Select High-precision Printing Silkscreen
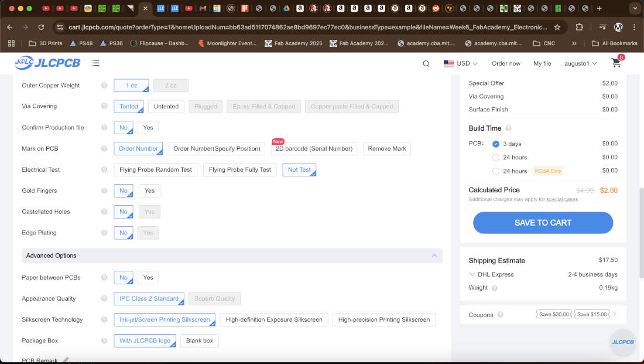Screen dimensions: 644x364 [384, 319]
